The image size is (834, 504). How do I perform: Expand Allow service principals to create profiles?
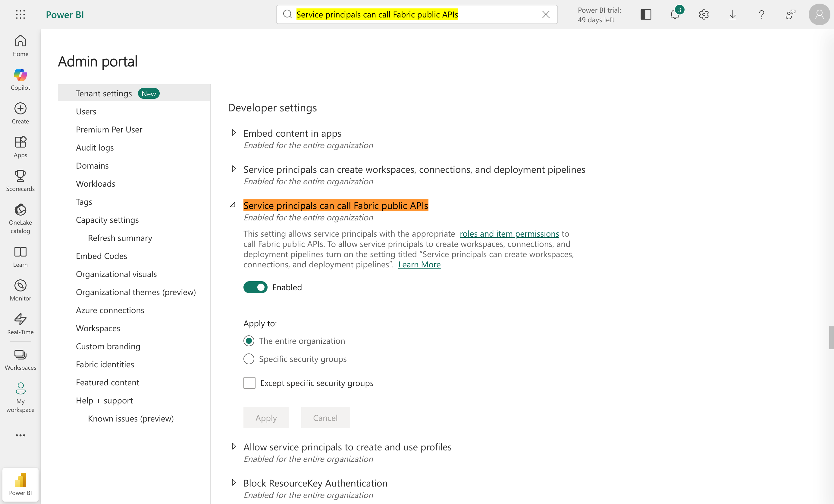click(234, 446)
